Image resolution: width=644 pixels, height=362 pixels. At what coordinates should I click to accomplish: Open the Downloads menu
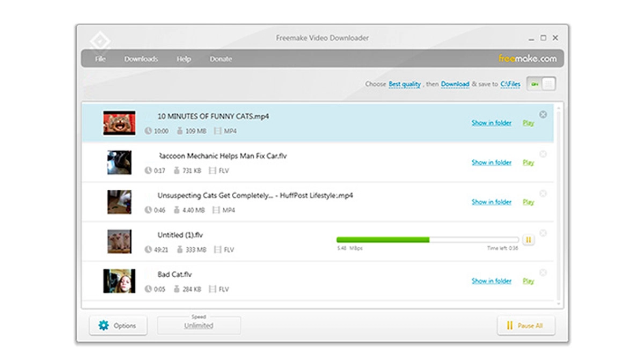coord(141,59)
